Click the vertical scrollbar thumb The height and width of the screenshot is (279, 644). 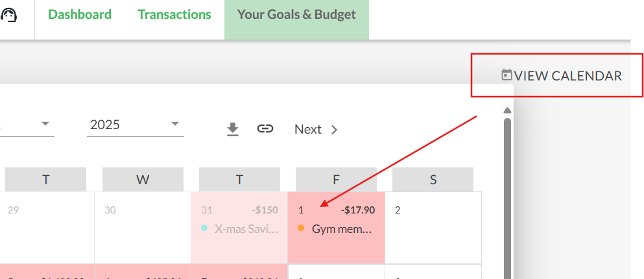[507, 199]
